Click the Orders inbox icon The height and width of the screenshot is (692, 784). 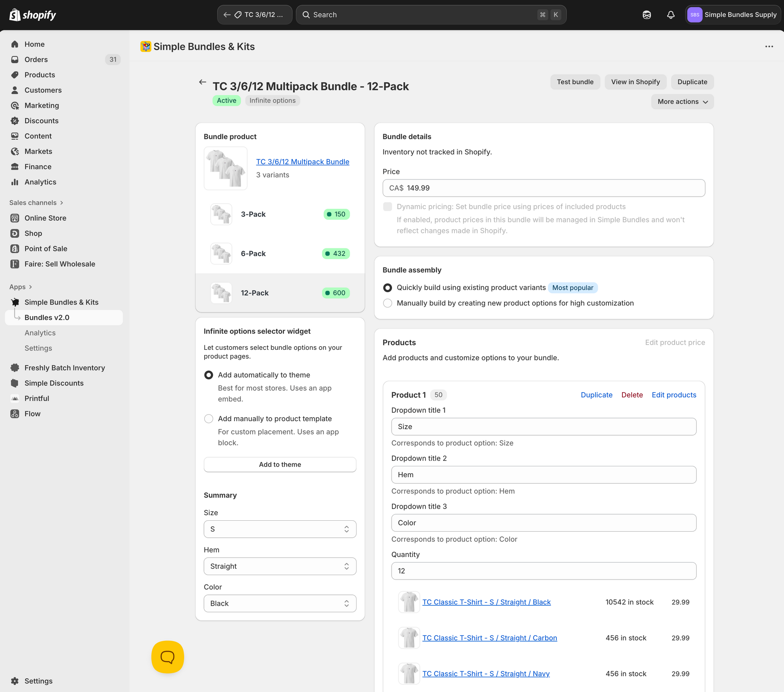[15, 60]
